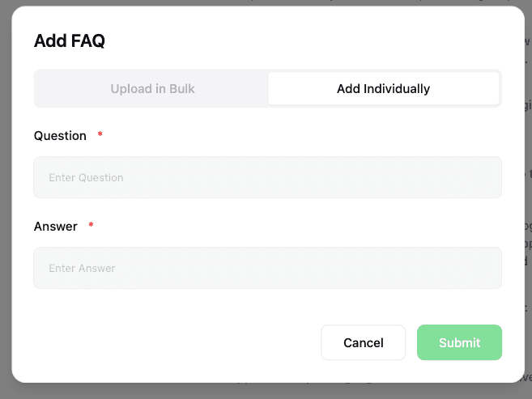The height and width of the screenshot is (399, 532).
Task: Click the Enter Answer placeholder text
Action: pos(82,268)
